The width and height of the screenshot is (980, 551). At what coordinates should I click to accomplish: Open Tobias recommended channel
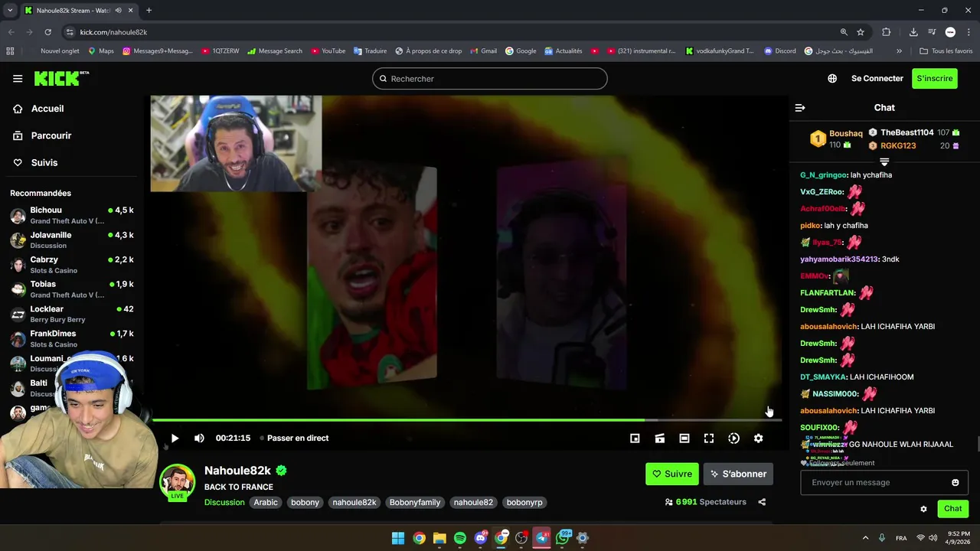tap(72, 289)
